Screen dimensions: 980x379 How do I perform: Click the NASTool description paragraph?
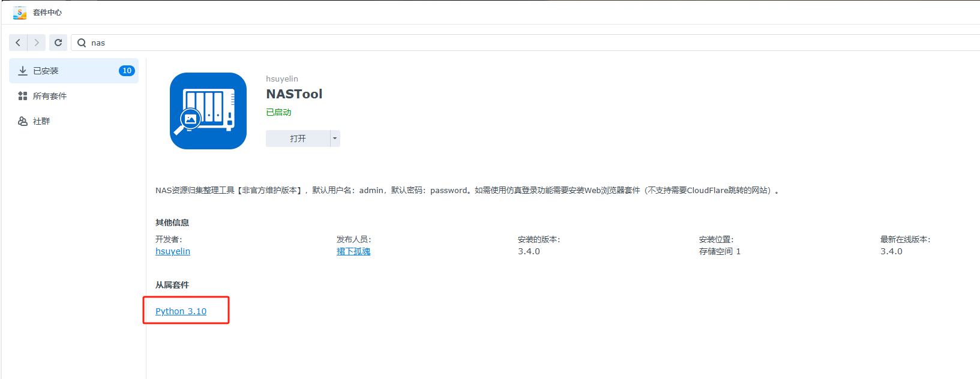click(467, 190)
